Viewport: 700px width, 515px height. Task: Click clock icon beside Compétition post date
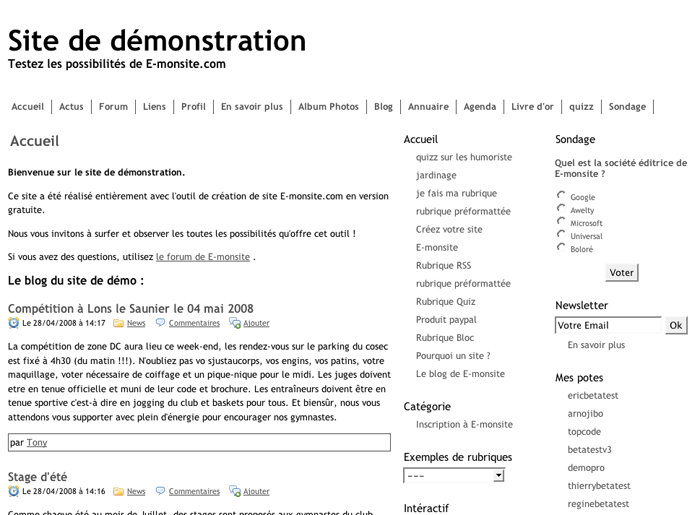pyautogui.click(x=13, y=323)
